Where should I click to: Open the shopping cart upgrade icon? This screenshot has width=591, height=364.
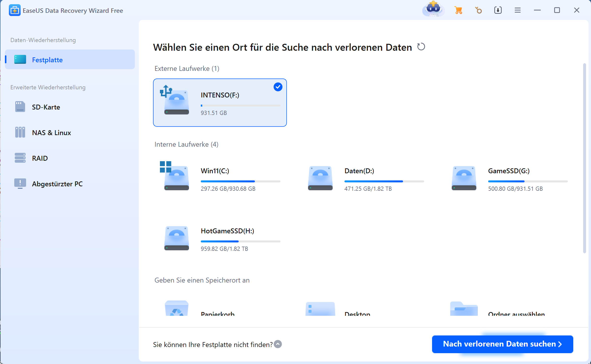pos(458,10)
